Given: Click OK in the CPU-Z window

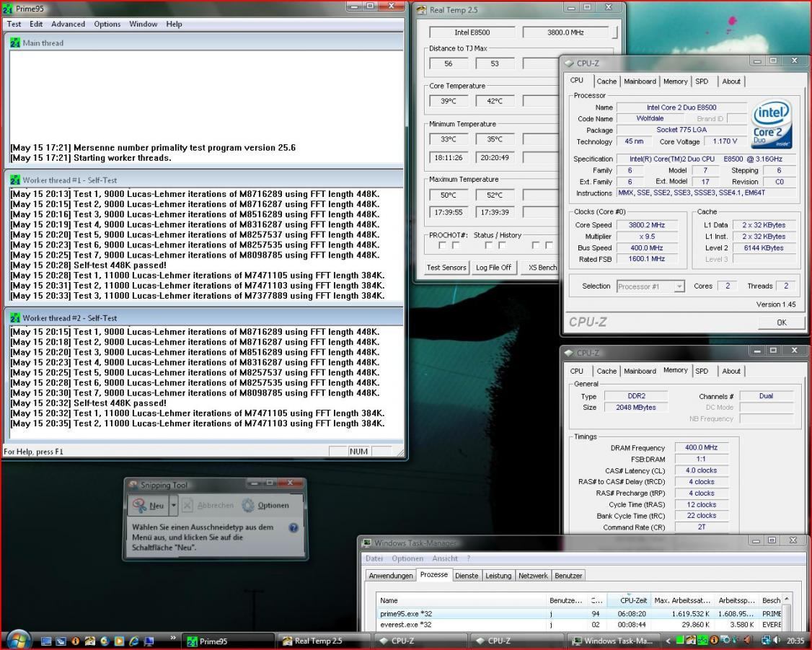Looking at the screenshot, I should coord(782,322).
